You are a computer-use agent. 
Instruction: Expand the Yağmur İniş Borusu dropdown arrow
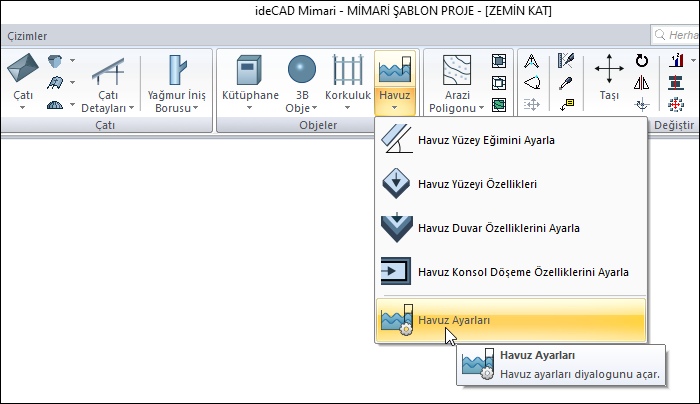coord(196,108)
